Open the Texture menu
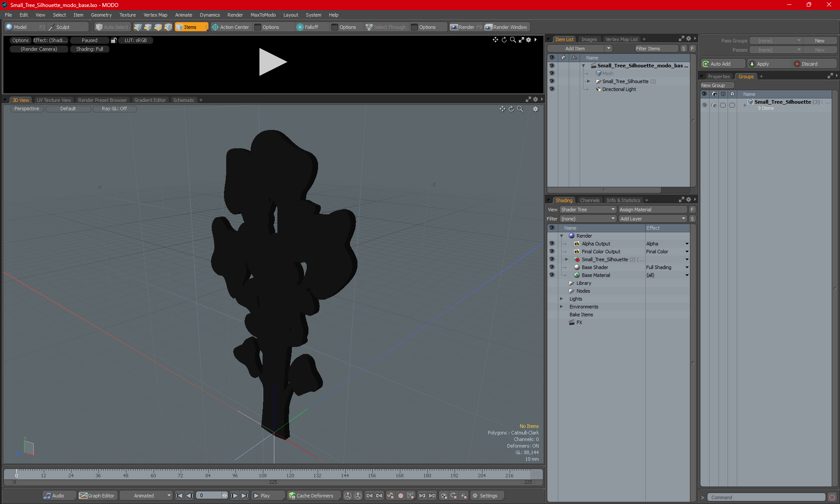This screenshot has width=840, height=504. point(127,15)
